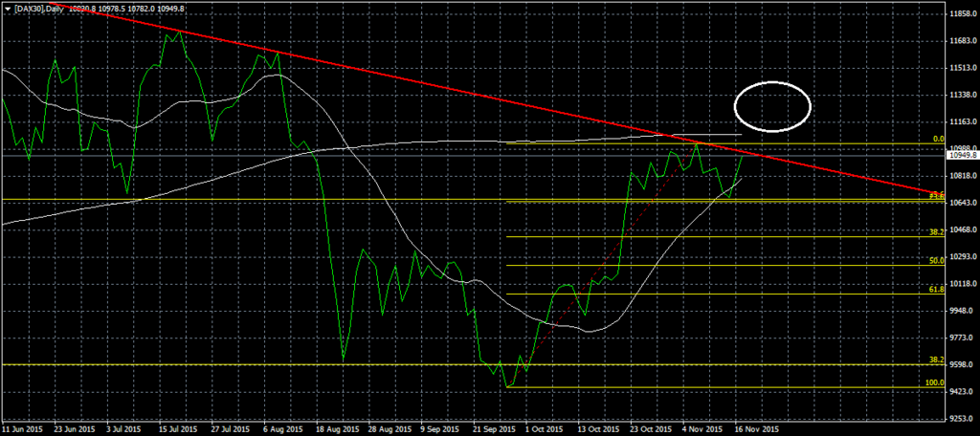Click the 38.2 Fibonacci label near 10468
Image resolution: width=980 pixels, height=436 pixels.
(936, 232)
